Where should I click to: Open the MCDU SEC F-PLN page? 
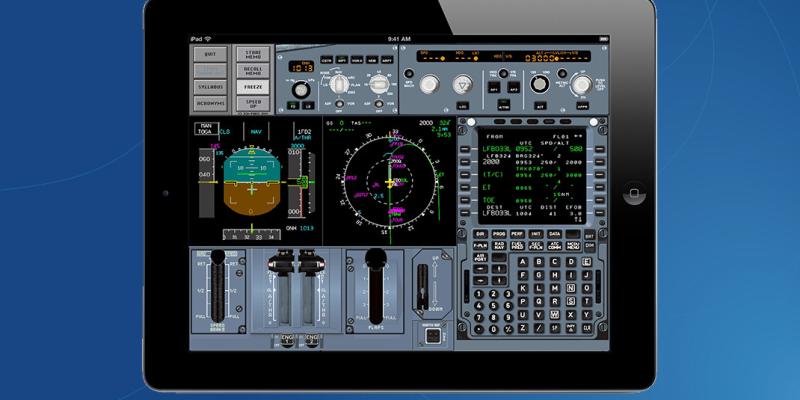point(536,245)
